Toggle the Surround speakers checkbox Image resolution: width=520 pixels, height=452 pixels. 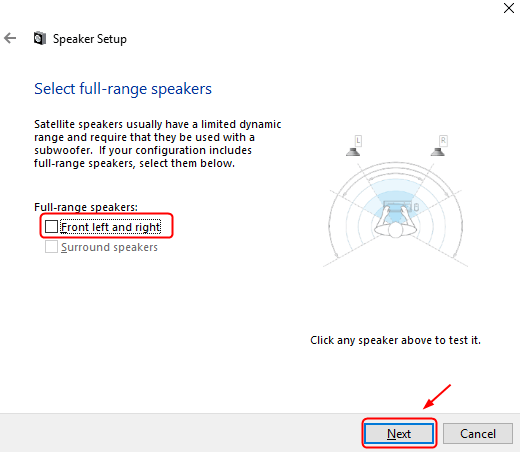(51, 247)
